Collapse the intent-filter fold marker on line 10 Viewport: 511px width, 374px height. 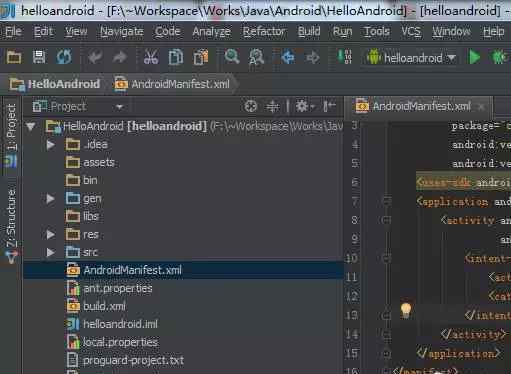387,258
